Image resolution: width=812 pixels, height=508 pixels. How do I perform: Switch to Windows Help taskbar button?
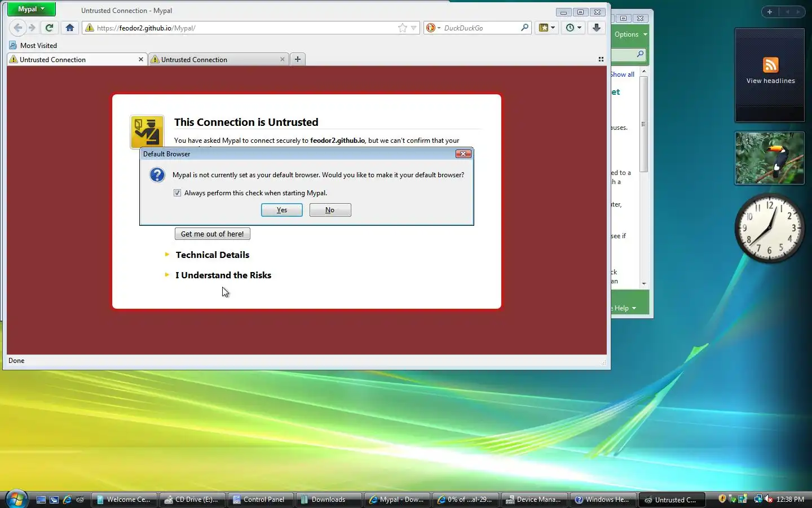point(602,500)
